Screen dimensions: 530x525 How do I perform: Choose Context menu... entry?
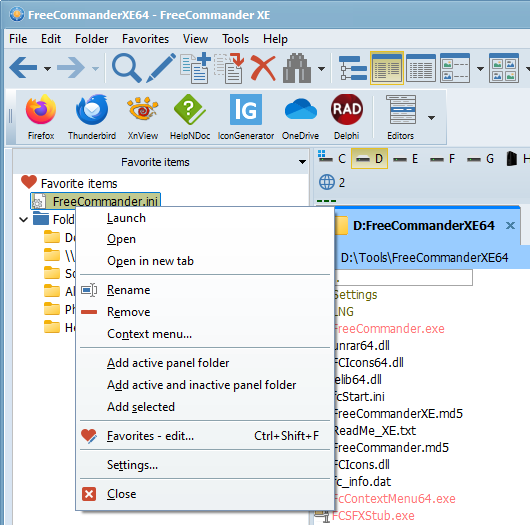(x=205, y=334)
